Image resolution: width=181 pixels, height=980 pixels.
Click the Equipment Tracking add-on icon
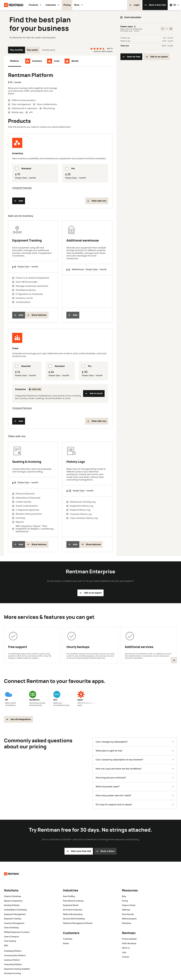tap(17, 230)
